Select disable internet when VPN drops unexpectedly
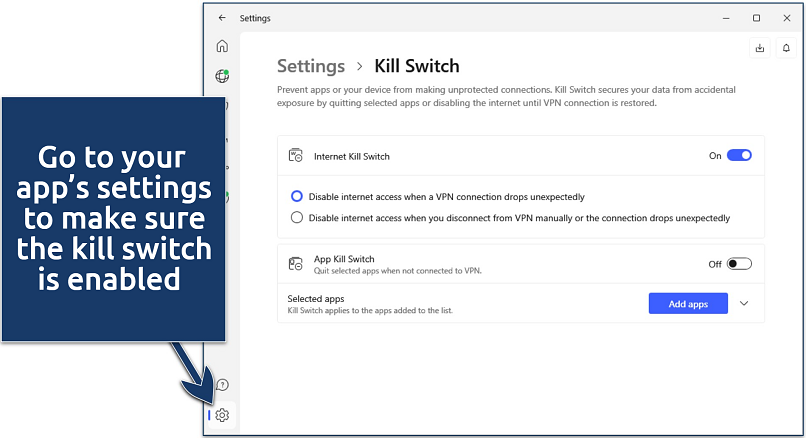Screen dimensions: 806x438 pyautogui.click(x=297, y=196)
